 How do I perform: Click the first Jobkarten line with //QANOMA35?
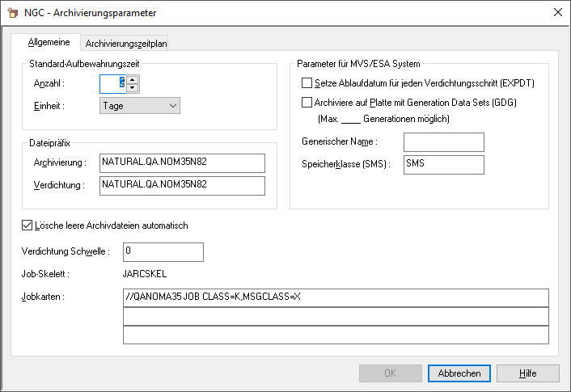tap(335, 297)
